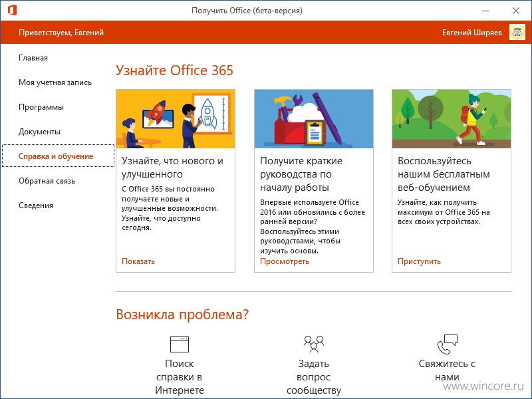Click the Office logo in title bar
The width and height of the screenshot is (532, 399).
(12, 10)
